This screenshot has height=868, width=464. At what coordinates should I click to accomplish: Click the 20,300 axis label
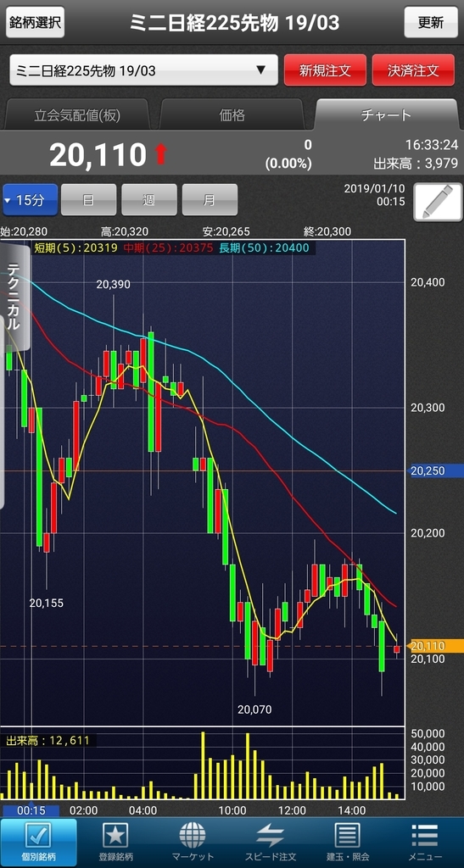tap(428, 408)
